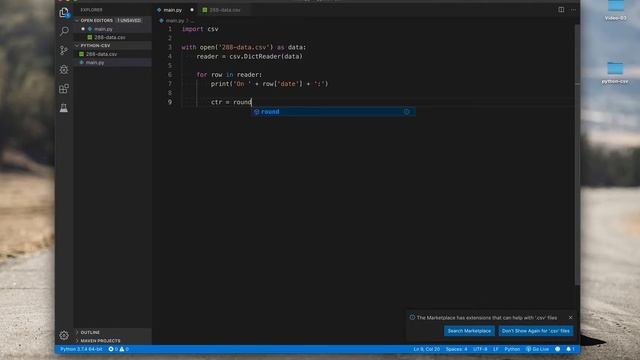
Task: Click the feedback smiley in status bar
Action: pos(558,349)
